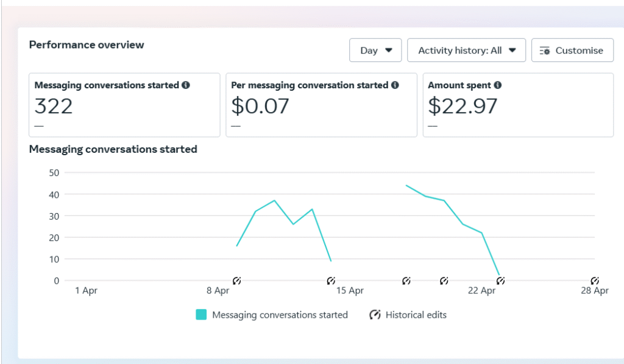This screenshot has height=364, width=624.
Task: Select the Per messaging conversation started $0.07 card
Action: [x=321, y=105]
